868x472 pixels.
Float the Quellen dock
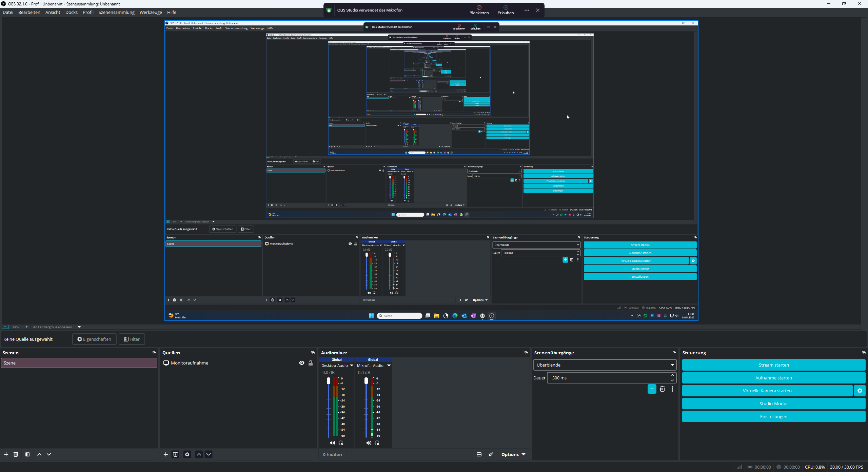[x=313, y=353]
